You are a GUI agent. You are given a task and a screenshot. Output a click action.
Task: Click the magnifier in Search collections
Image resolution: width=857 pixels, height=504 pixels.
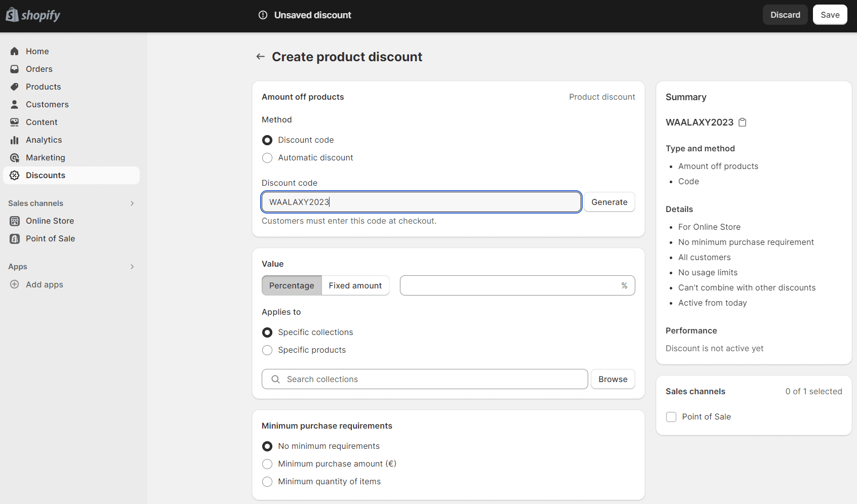pyautogui.click(x=275, y=379)
